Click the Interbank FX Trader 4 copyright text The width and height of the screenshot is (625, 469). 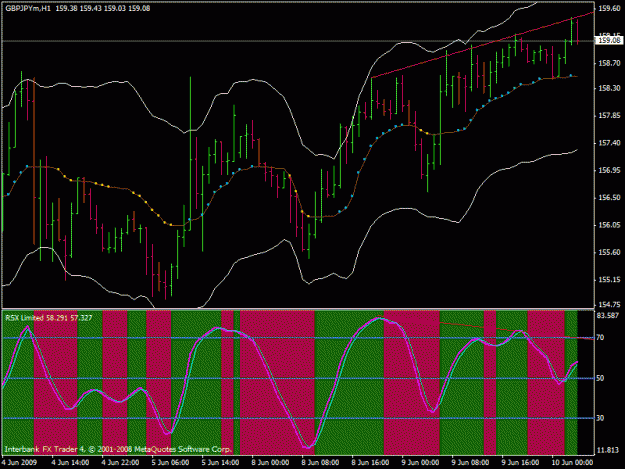point(118,449)
